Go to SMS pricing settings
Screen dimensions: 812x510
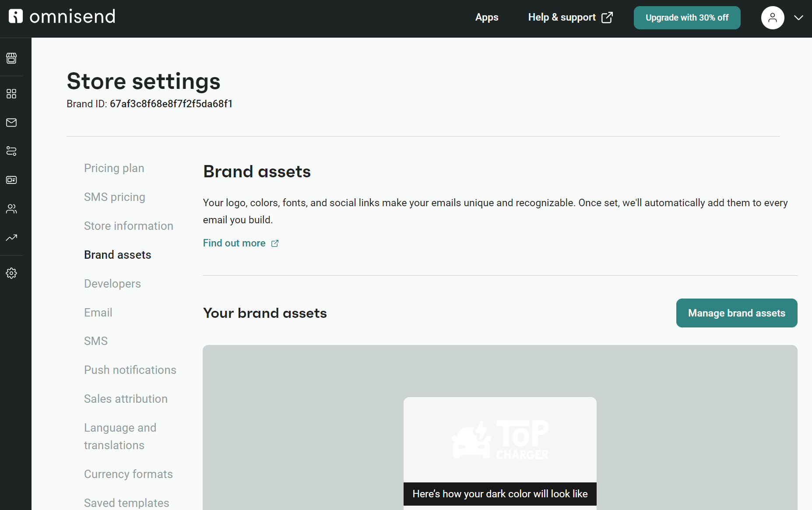click(115, 197)
